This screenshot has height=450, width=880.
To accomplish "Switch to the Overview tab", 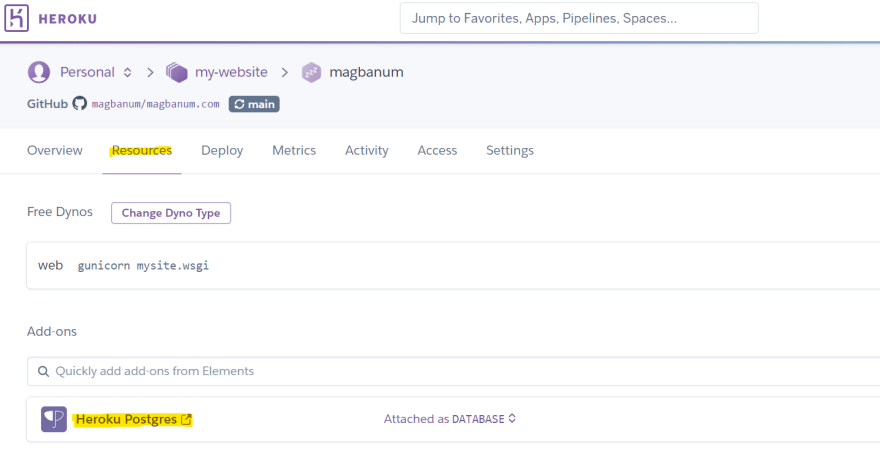I will pos(55,150).
